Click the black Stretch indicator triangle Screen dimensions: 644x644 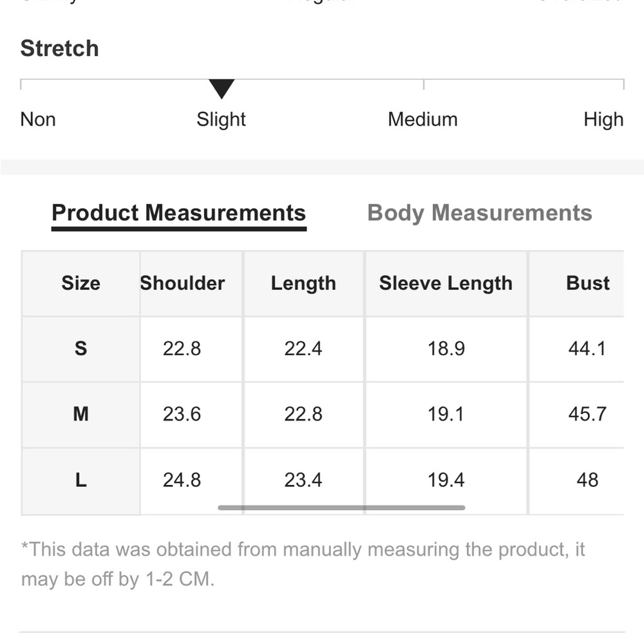[x=222, y=89]
